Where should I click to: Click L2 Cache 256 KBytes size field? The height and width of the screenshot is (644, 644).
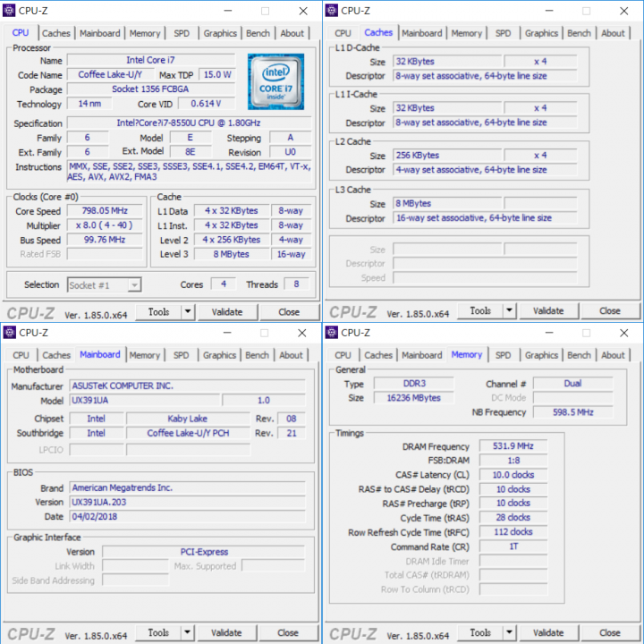pyautogui.click(x=447, y=156)
